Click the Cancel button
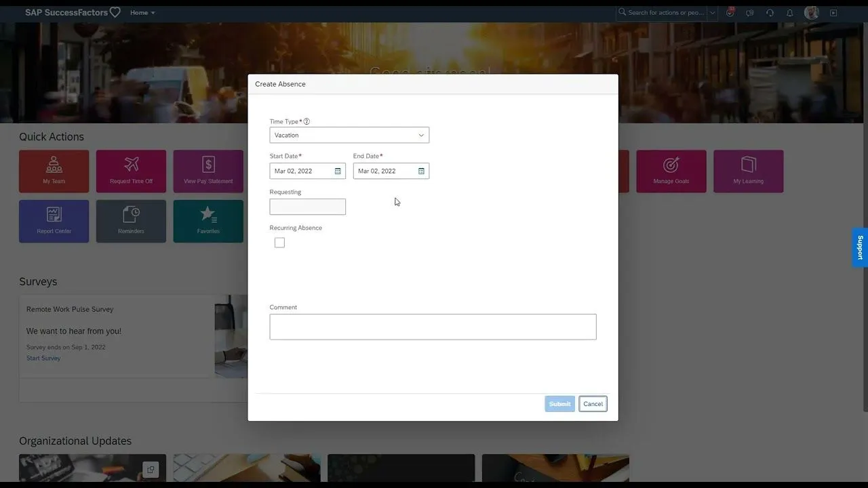 pyautogui.click(x=593, y=404)
